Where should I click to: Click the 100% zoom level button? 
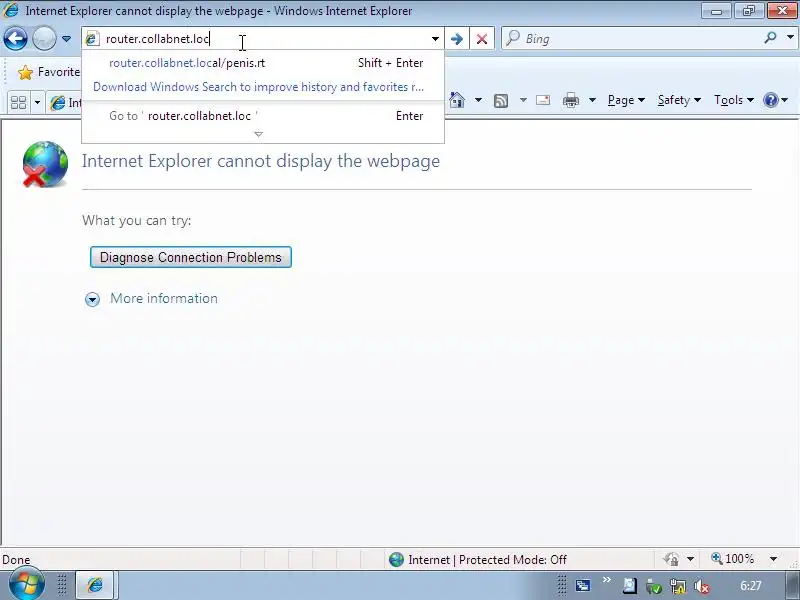click(733, 559)
